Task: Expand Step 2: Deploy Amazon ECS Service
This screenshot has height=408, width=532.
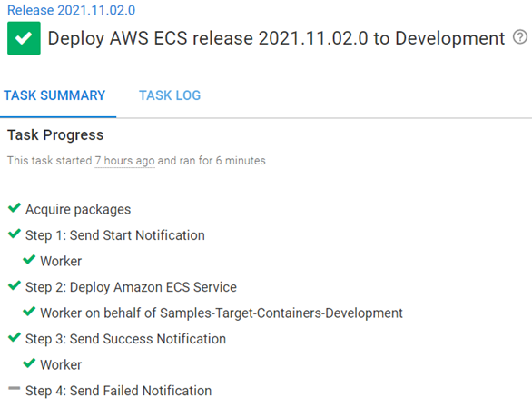Action: 131,287
